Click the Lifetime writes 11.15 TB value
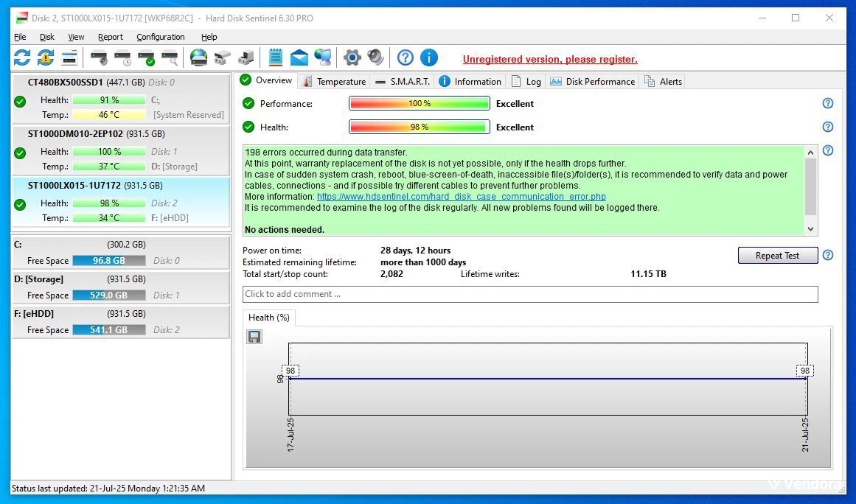The height and width of the screenshot is (504, 856). click(648, 274)
